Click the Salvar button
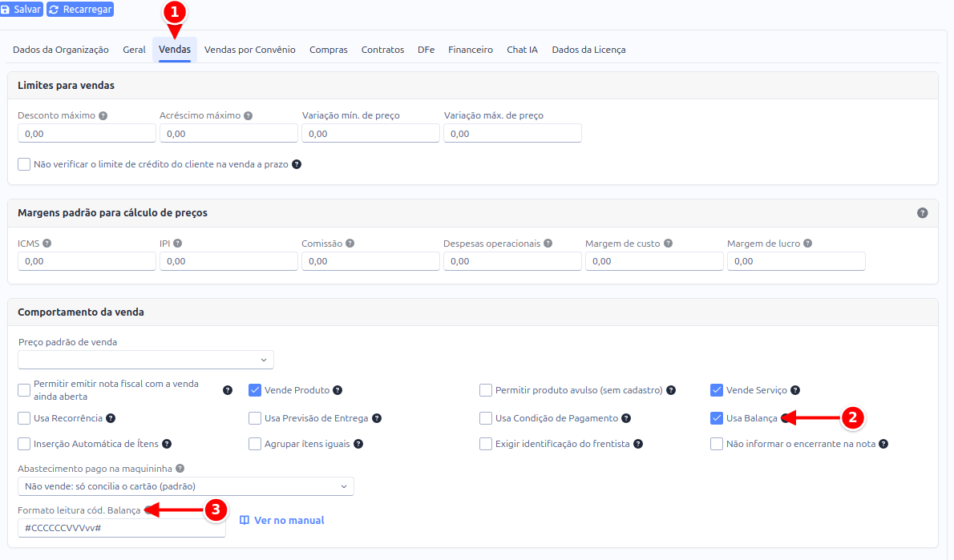Screen dimensions: 954x560 point(22,9)
